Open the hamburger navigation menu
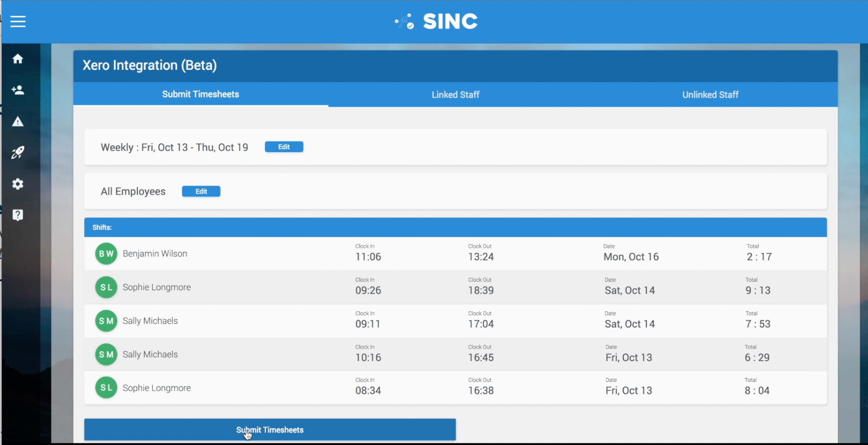 tap(18, 21)
